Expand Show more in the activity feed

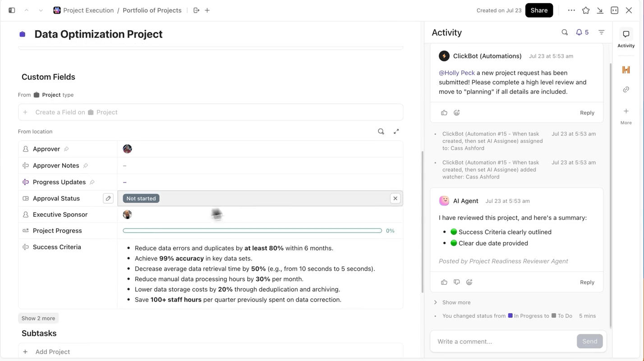[x=456, y=302]
